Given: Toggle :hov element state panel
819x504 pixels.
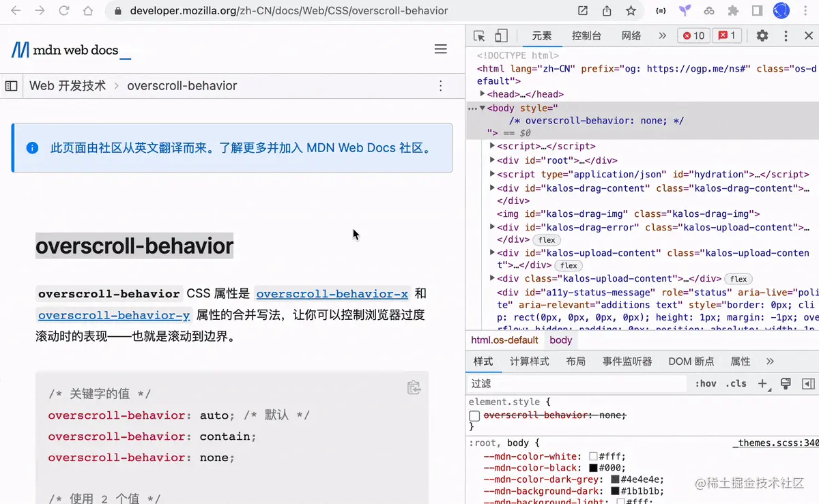Looking at the screenshot, I should 706,384.
